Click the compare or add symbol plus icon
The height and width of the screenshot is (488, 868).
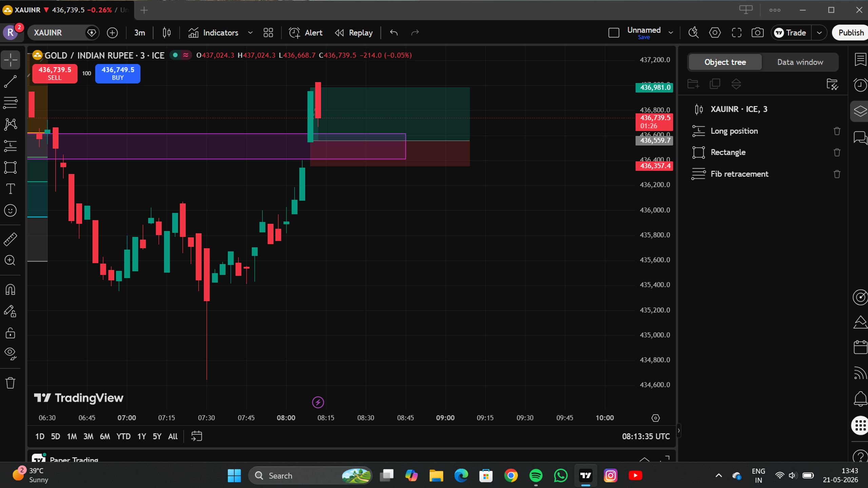pyautogui.click(x=112, y=33)
